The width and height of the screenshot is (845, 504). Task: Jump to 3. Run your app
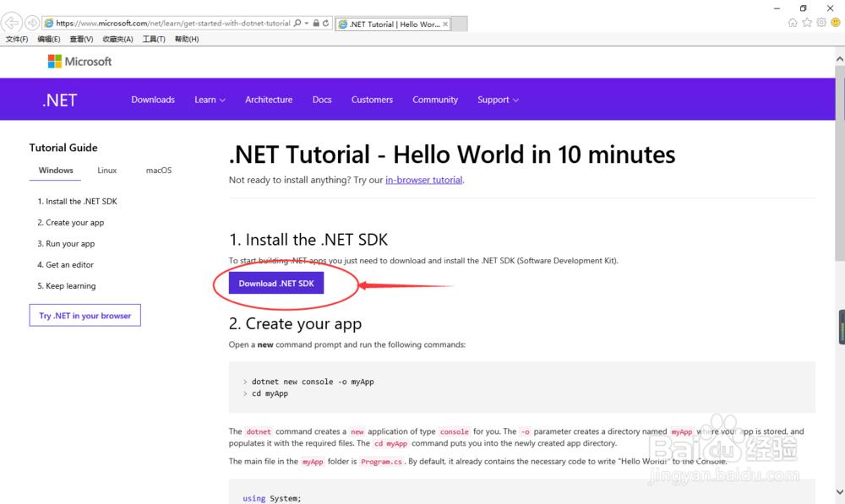coord(66,243)
